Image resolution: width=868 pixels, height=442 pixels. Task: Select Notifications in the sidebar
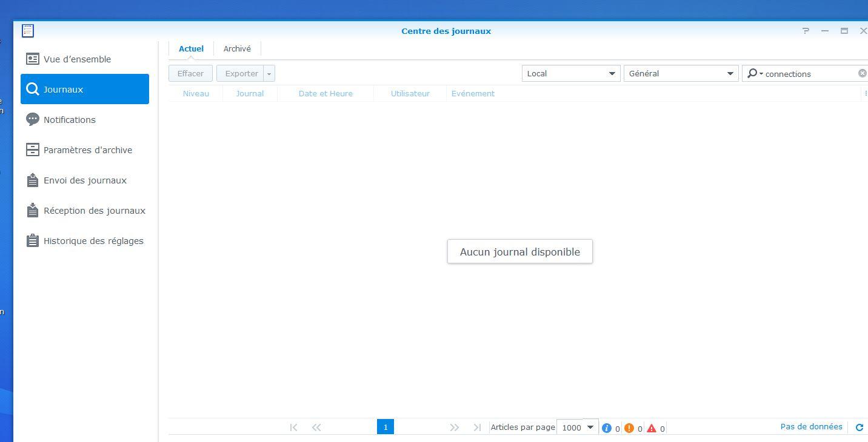pos(69,120)
